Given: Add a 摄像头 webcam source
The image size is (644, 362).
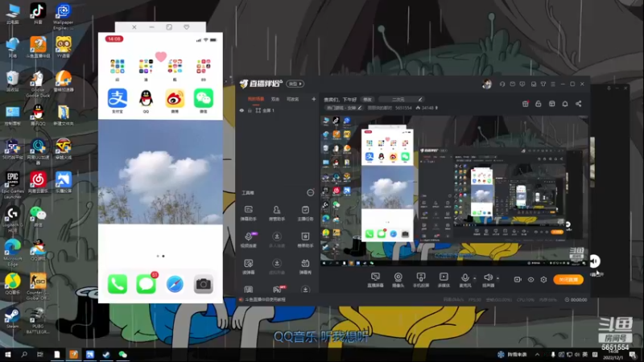Looking at the screenshot, I should (398, 279).
